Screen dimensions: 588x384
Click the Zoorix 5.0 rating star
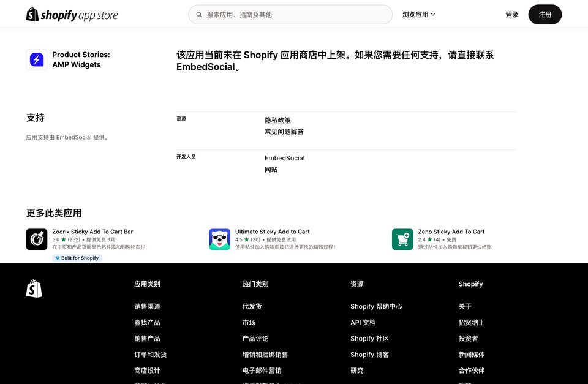[x=63, y=239]
